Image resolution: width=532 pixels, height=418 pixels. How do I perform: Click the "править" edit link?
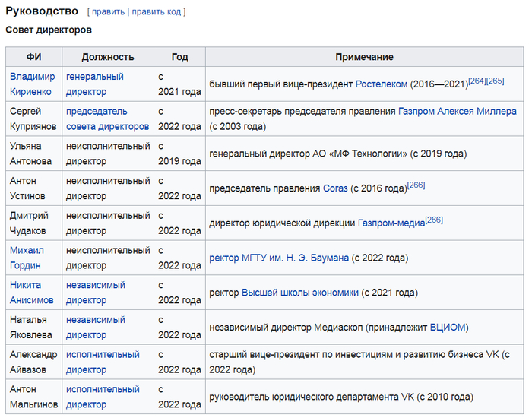pos(108,12)
